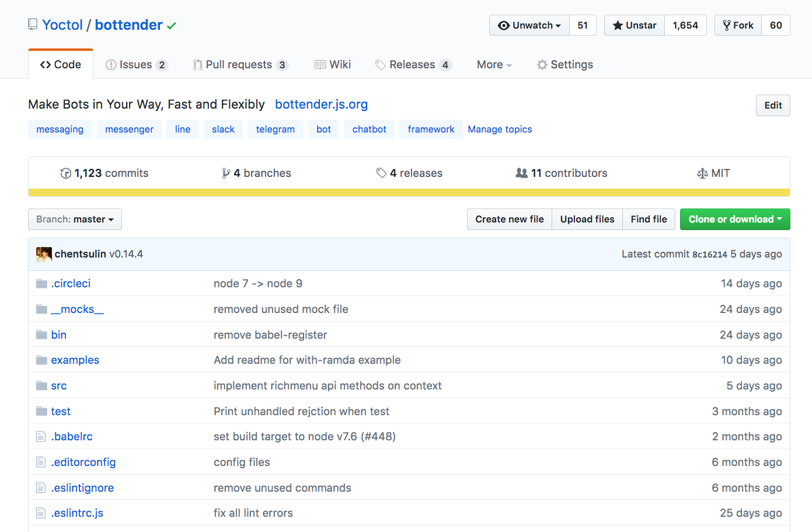812x532 pixels.
Task: Open the .babelrc file
Action: (72, 436)
